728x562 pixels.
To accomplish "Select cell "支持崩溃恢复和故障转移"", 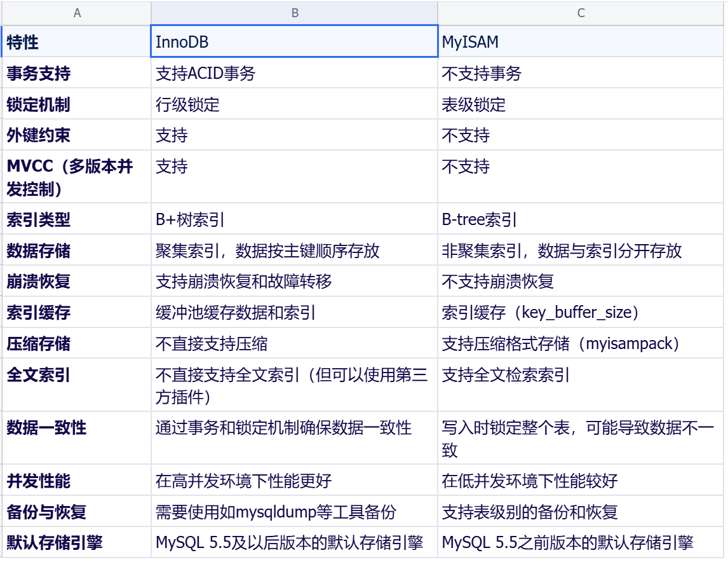I will coord(294,281).
